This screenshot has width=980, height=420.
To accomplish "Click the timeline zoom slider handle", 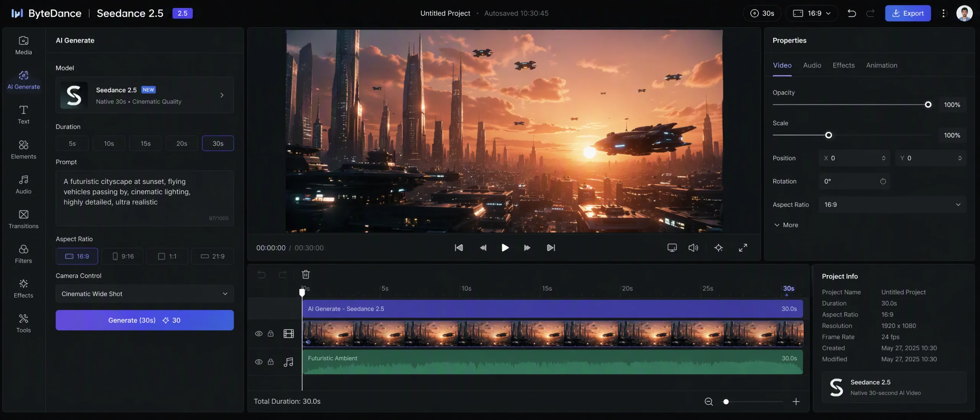I will (x=726, y=402).
